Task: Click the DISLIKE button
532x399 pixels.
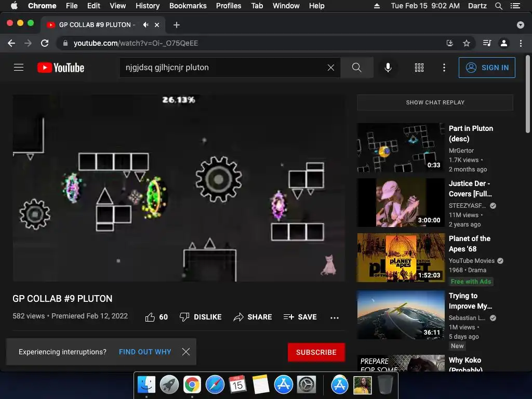Action: tap(201, 317)
